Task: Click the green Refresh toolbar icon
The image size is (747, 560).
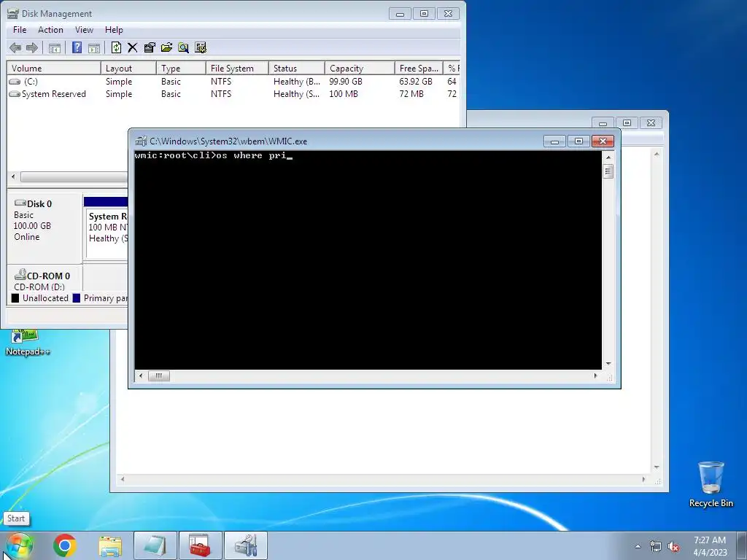Action: click(116, 47)
